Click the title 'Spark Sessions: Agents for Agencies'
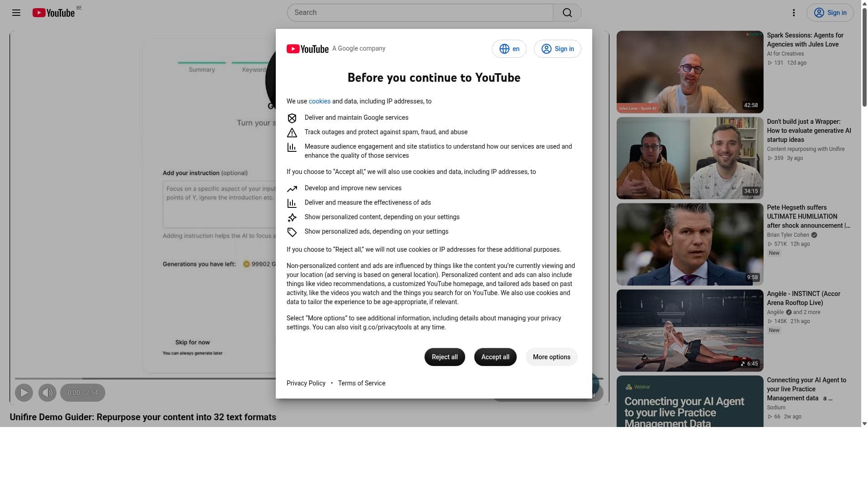The height and width of the screenshot is (488, 868). click(805, 40)
